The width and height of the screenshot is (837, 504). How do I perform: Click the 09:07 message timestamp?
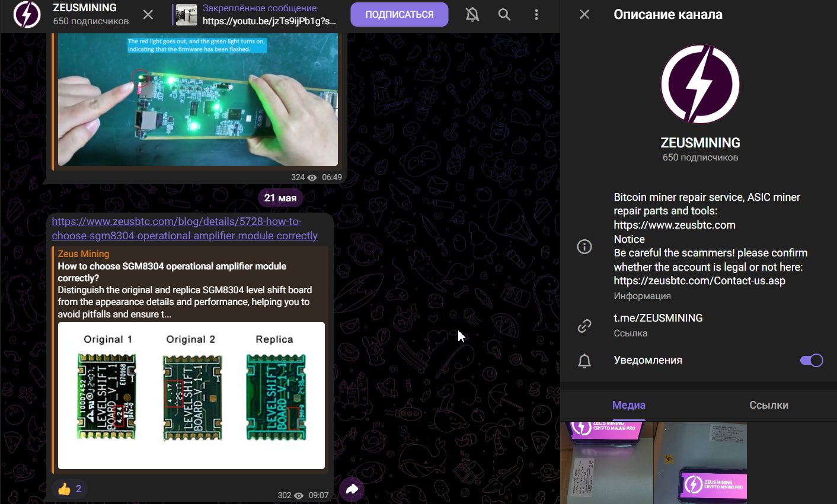[319, 495]
